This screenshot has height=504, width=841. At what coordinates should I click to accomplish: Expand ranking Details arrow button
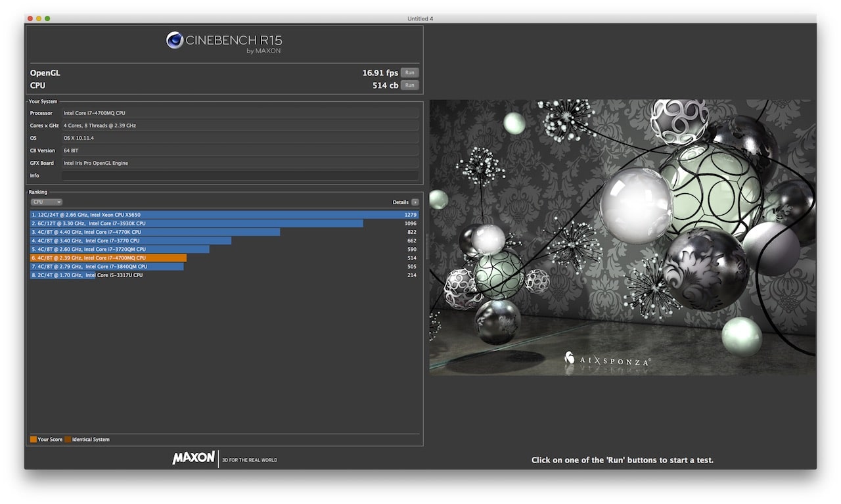pos(415,202)
